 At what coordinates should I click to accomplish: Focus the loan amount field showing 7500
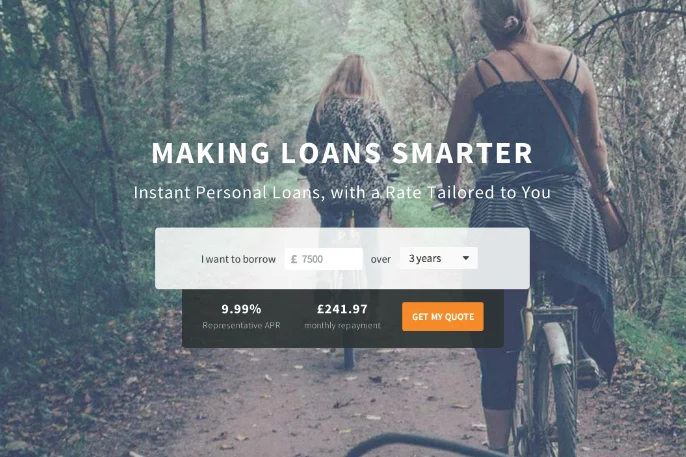tap(324, 259)
